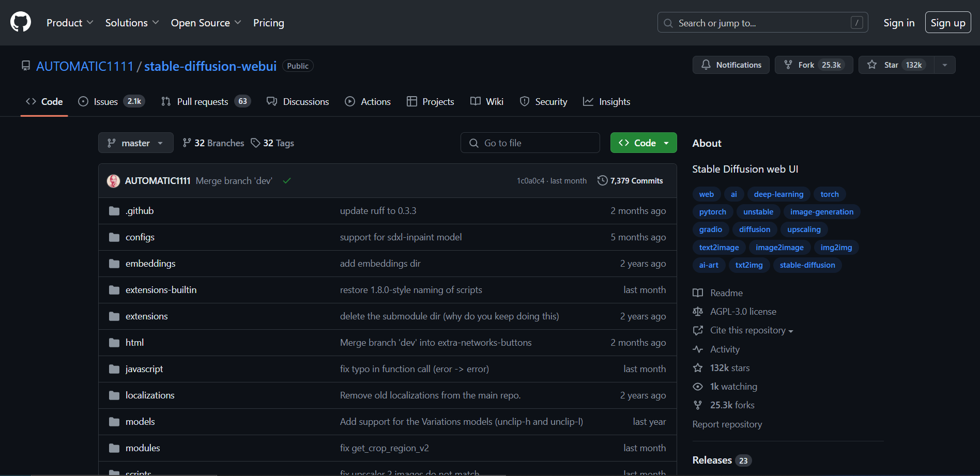Open the repository's commit history icon
The height and width of the screenshot is (476, 980).
pos(603,180)
